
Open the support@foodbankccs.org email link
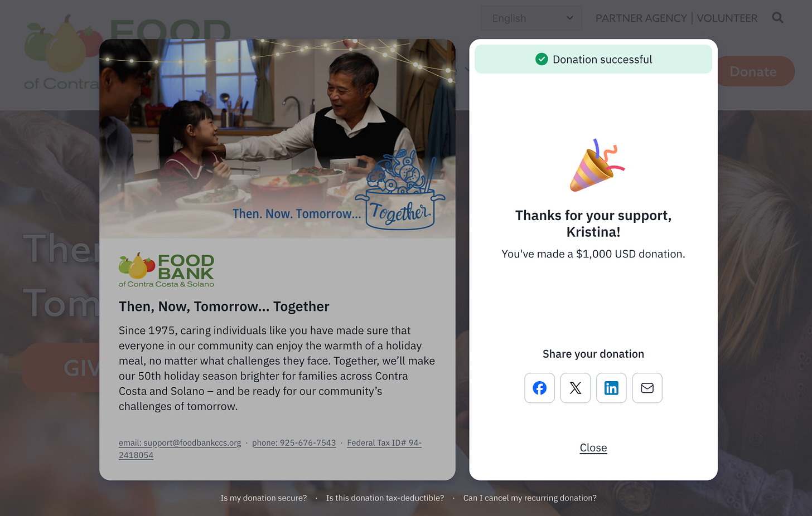coord(180,442)
